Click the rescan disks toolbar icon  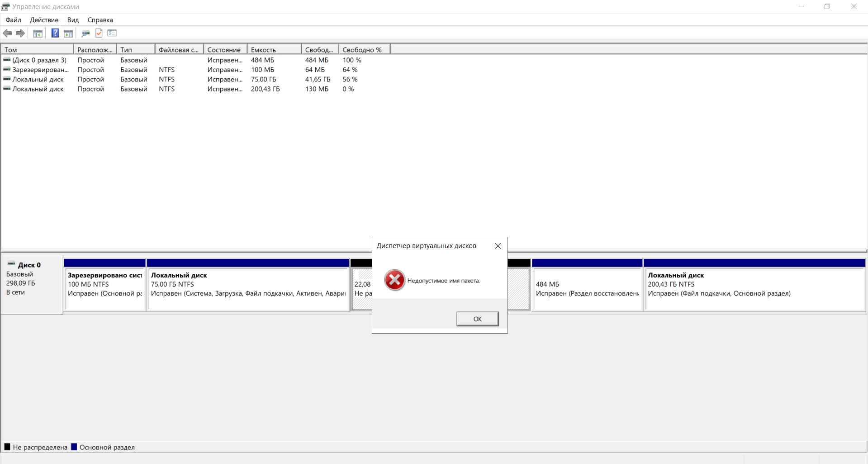pyautogui.click(x=85, y=33)
